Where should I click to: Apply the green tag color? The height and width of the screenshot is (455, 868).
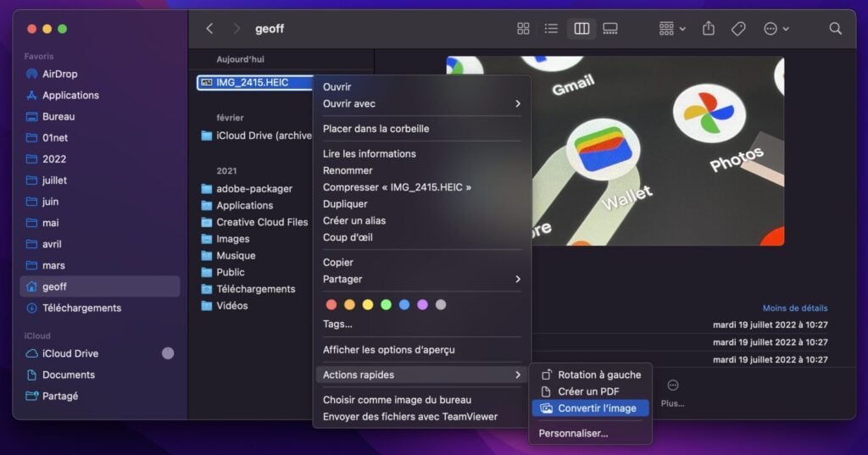386,304
